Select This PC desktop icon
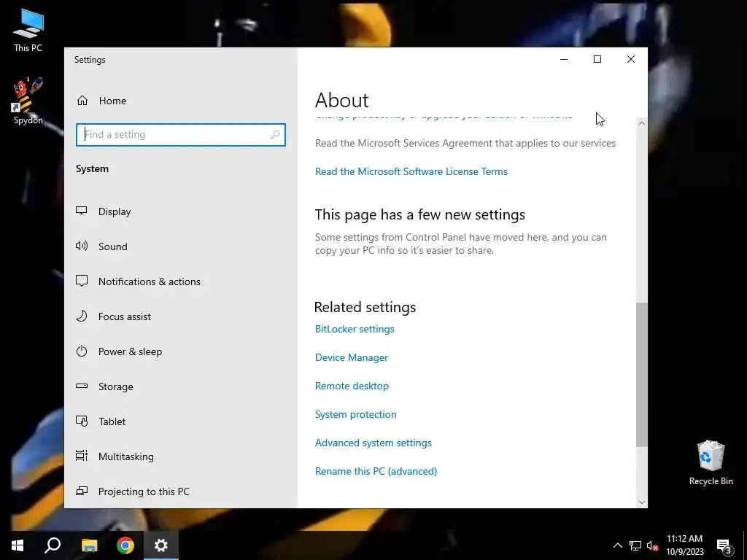 point(28,31)
